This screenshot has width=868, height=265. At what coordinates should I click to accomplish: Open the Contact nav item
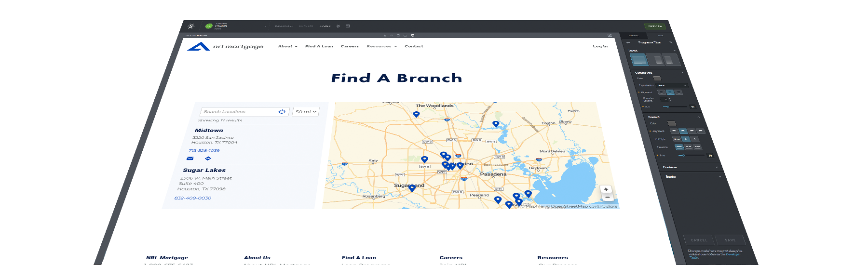(x=414, y=46)
